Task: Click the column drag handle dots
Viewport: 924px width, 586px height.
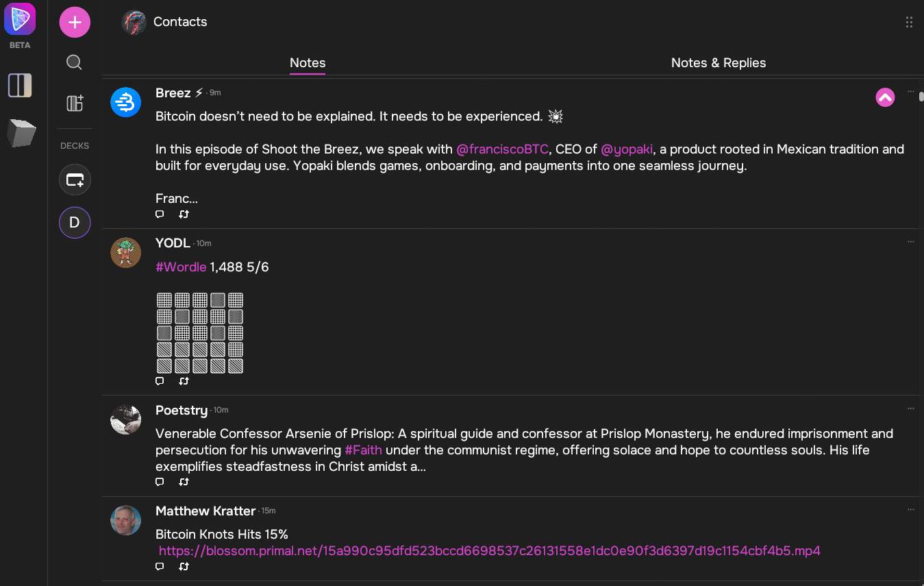Action: (x=909, y=22)
